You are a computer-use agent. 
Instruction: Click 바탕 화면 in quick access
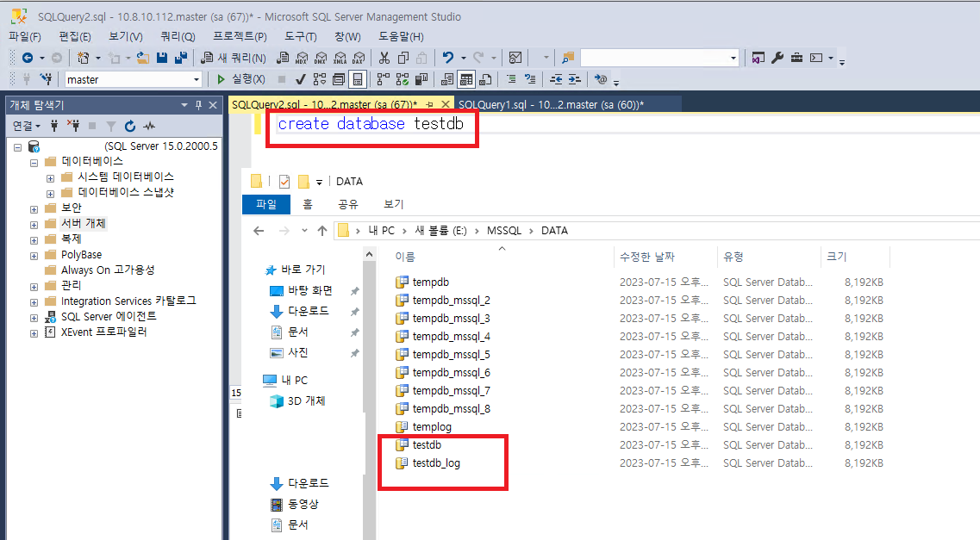[x=310, y=290]
